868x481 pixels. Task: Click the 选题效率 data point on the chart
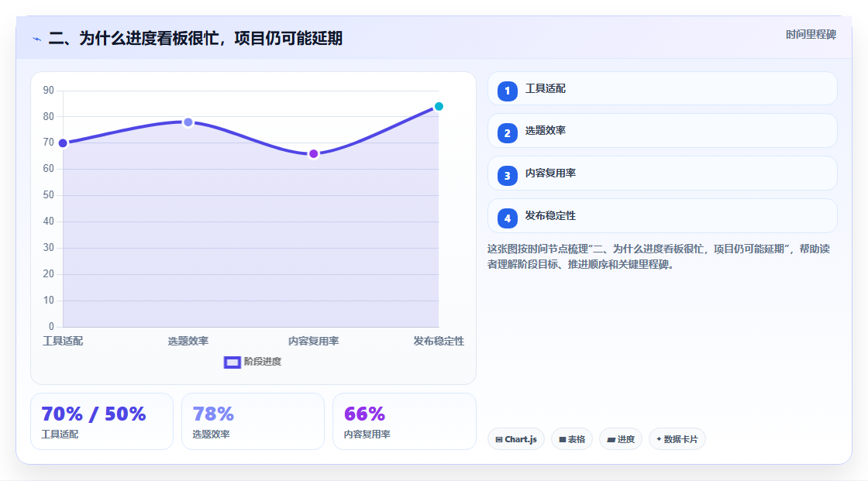[x=188, y=122]
